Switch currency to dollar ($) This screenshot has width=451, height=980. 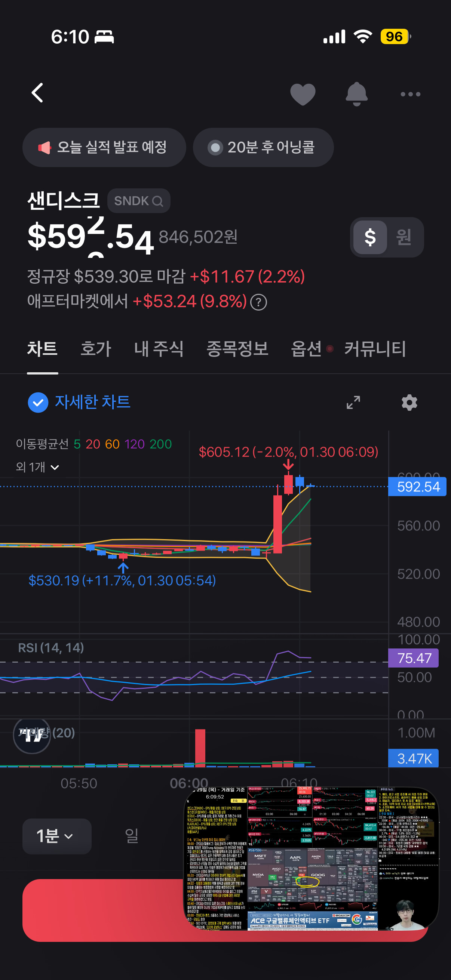370,237
